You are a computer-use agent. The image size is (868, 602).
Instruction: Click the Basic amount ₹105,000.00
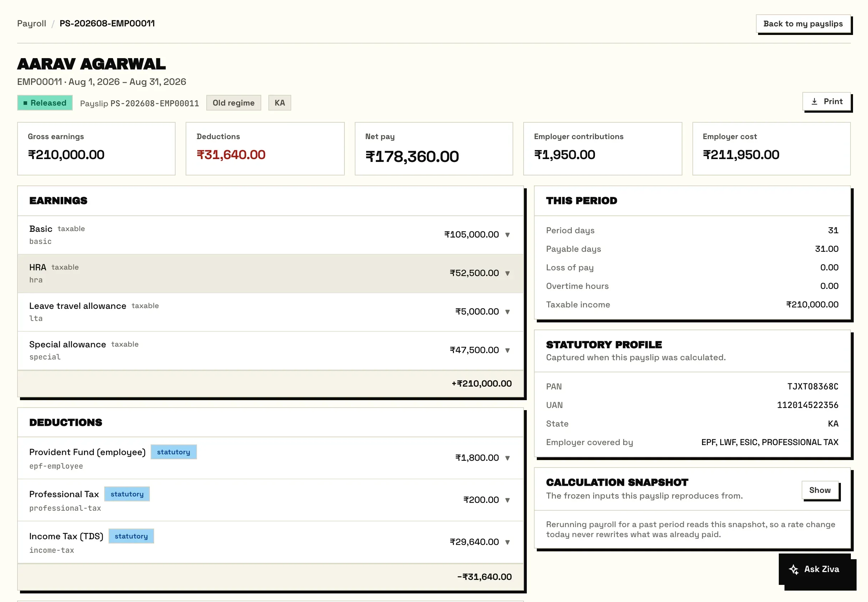471,235
